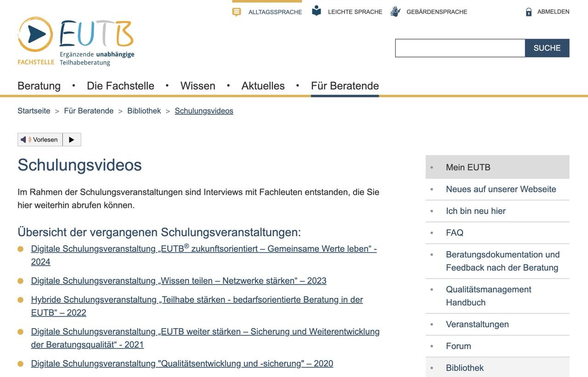Viewport: 588px width, 377px height.
Task: Click the Leichte Sprache book icon
Action: tap(317, 11)
